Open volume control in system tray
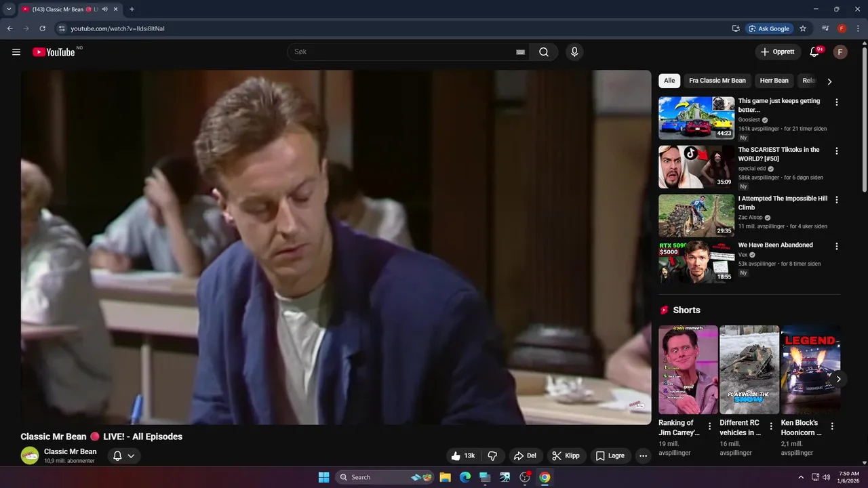 (826, 477)
